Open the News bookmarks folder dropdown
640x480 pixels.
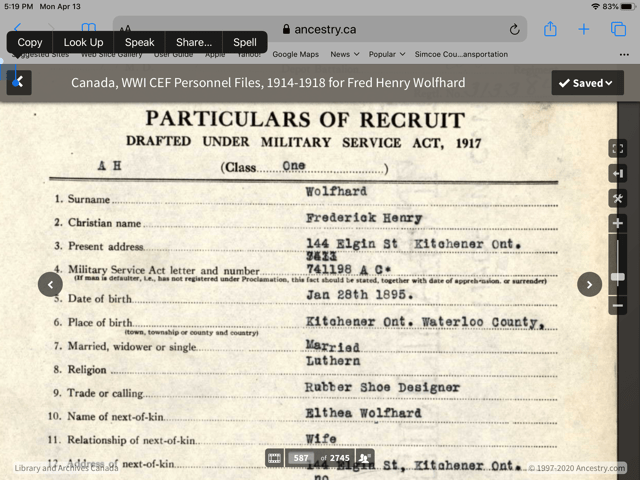[345, 54]
